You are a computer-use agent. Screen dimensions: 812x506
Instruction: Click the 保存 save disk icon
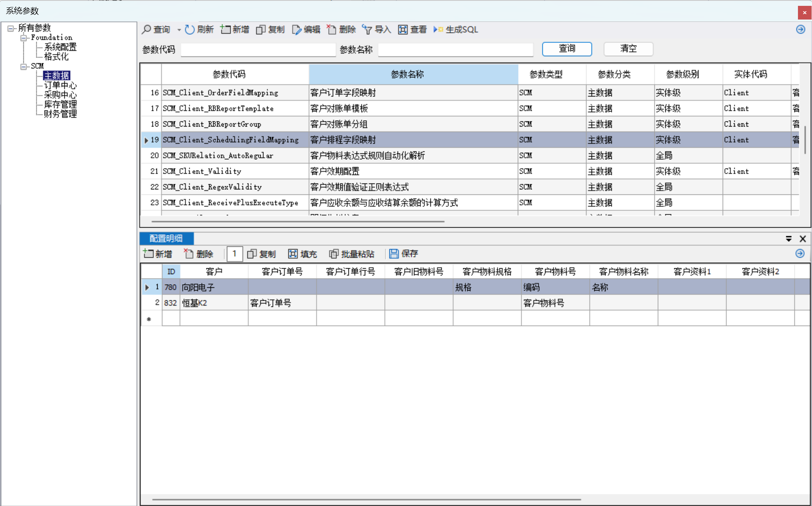[x=394, y=254]
